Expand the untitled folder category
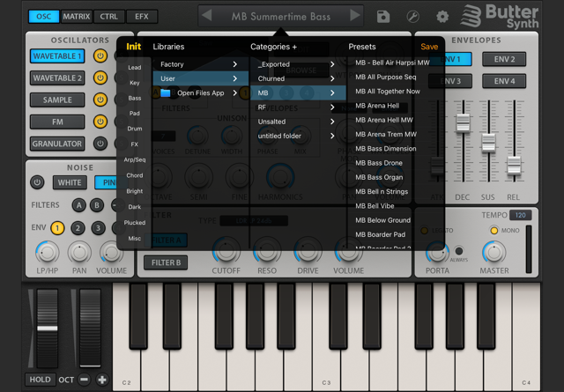This screenshot has width=564, height=392. click(x=298, y=136)
